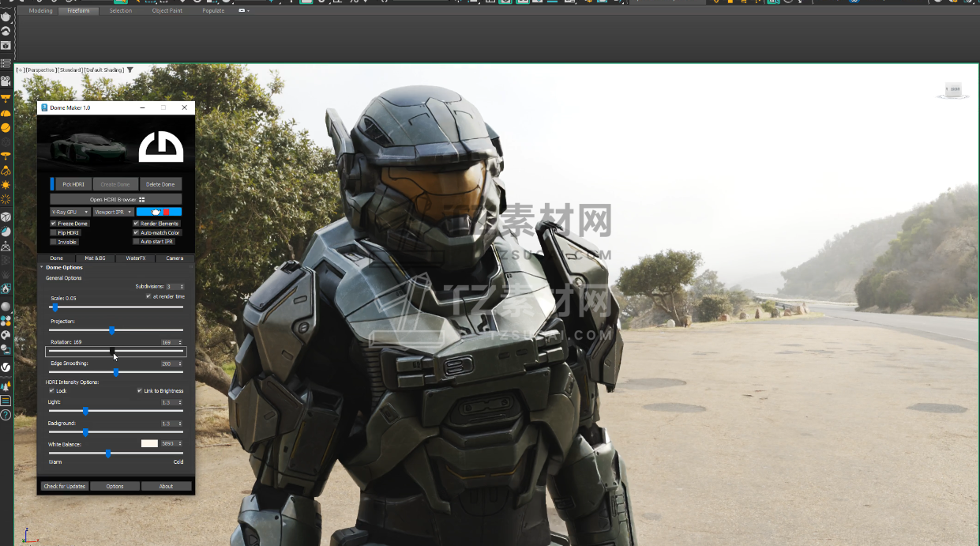Select the Freeform ribbon tab

pyautogui.click(x=79, y=11)
